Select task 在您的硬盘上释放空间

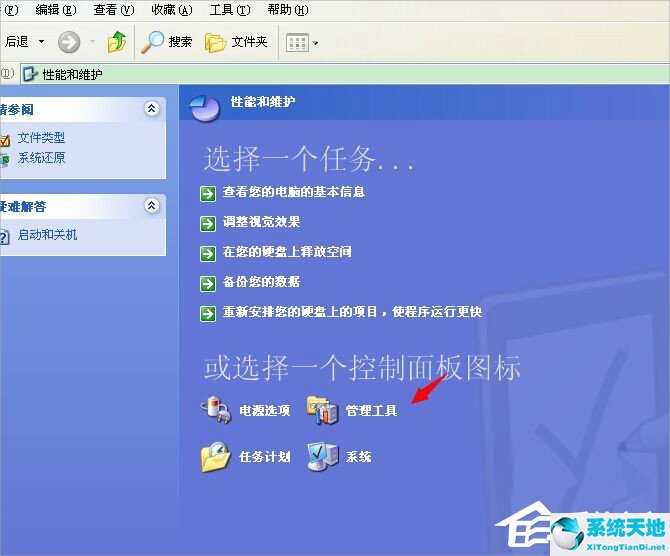click(287, 251)
